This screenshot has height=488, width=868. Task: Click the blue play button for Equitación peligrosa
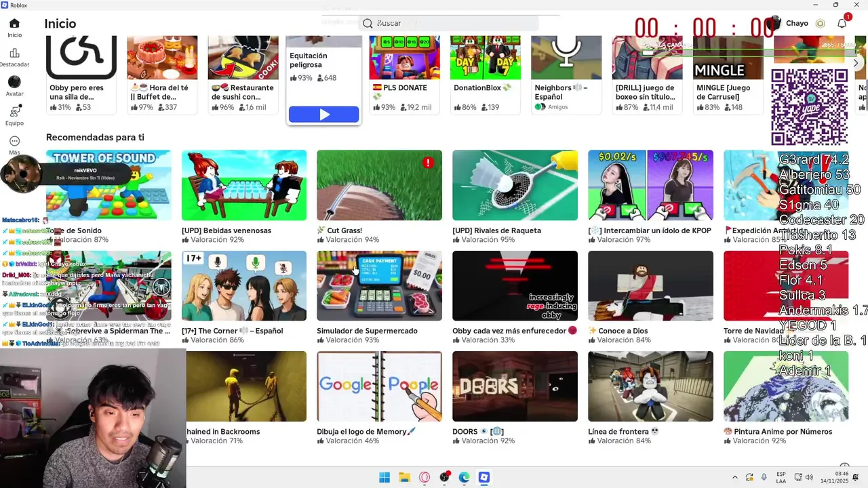(324, 115)
